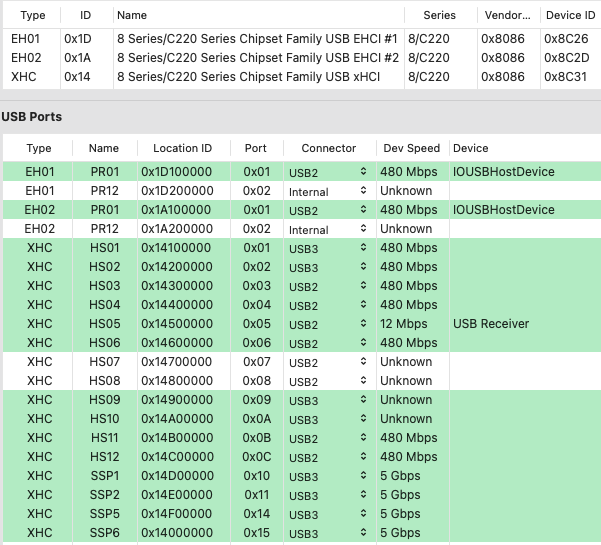Click location ID 0x14F00000
Screen dimensions: 601x545
click(176, 514)
